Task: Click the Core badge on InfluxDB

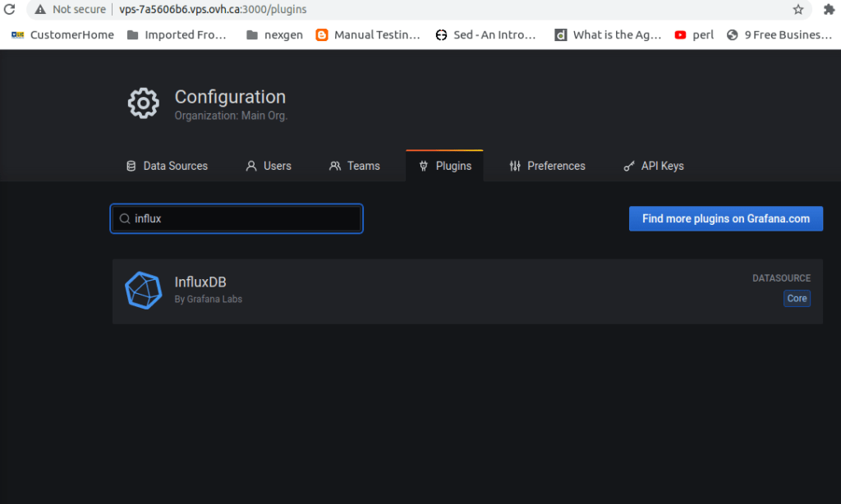Action: pyautogui.click(x=797, y=298)
